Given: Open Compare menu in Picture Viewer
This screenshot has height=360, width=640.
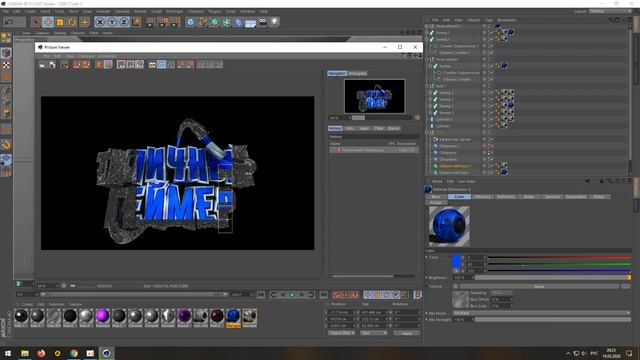Looking at the screenshot, I should point(87,56).
